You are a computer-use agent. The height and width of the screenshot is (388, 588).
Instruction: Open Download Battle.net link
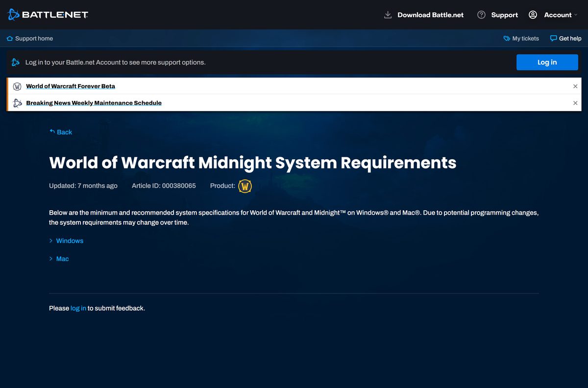[430, 15]
